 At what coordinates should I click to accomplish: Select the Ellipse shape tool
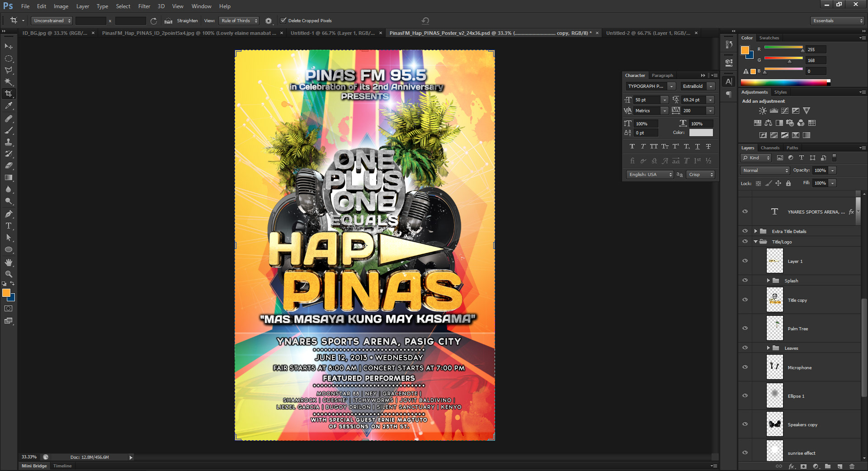pos(9,249)
